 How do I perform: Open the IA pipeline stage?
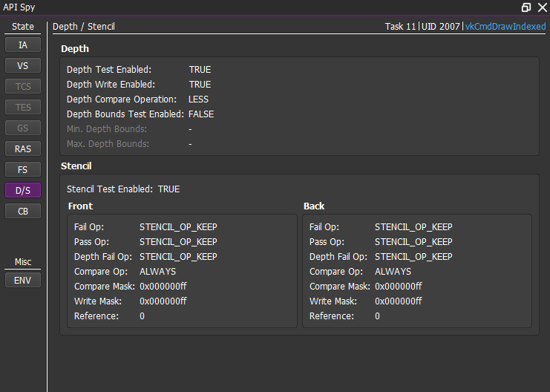tap(23, 45)
